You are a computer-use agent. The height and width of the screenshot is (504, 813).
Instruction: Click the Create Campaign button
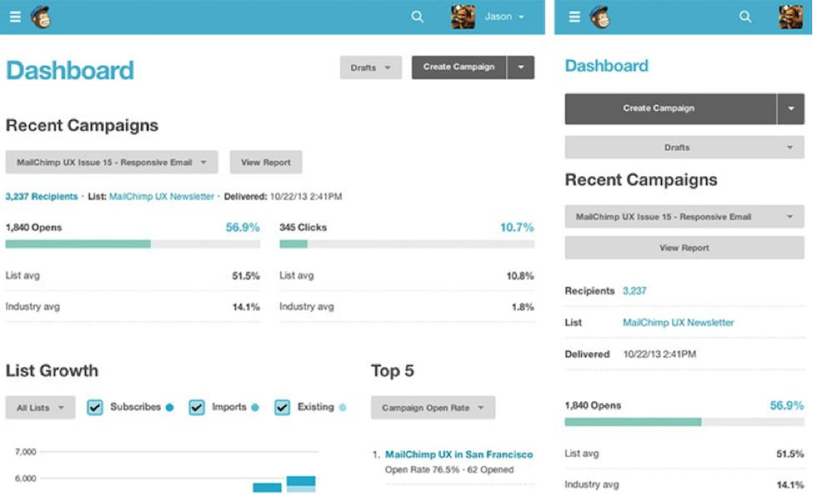[457, 68]
